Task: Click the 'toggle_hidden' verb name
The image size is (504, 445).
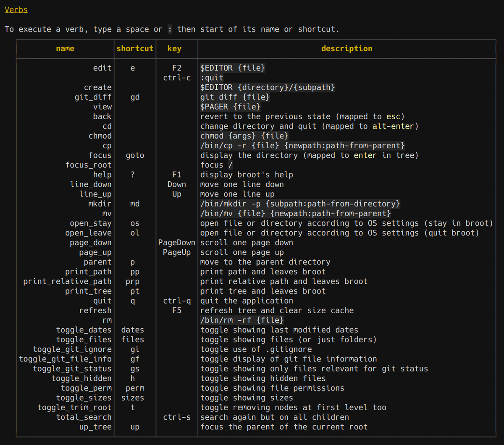Action: click(x=81, y=378)
